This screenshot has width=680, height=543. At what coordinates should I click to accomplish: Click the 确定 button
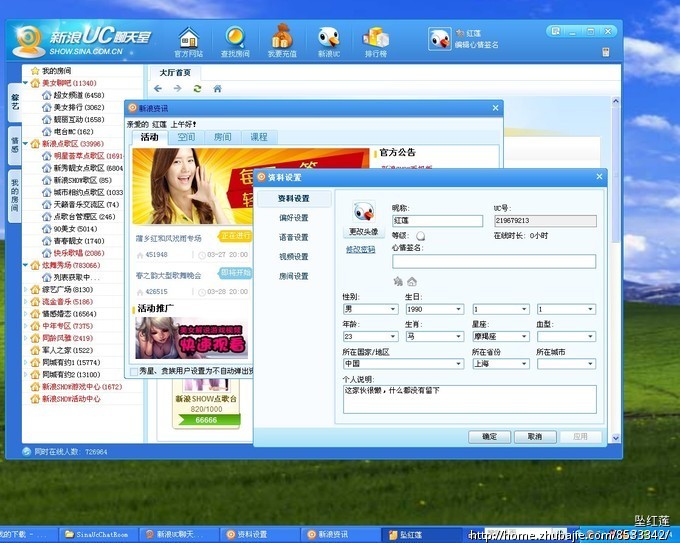click(490, 437)
